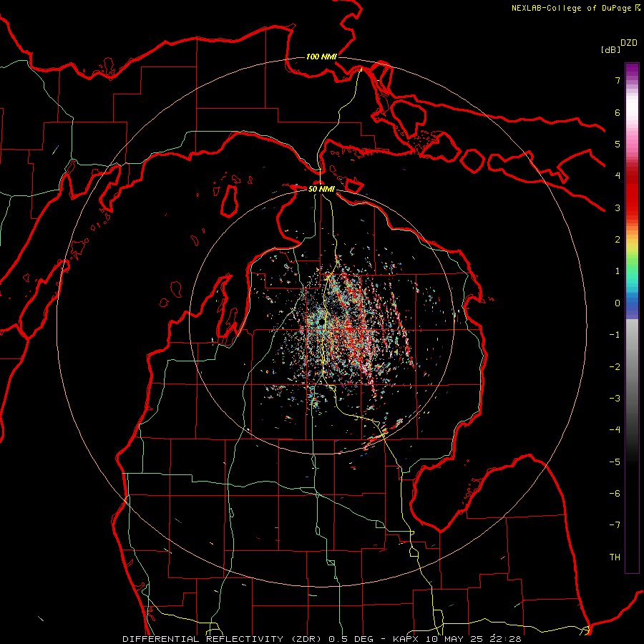Click the -4 value on the color scale

coord(615,430)
